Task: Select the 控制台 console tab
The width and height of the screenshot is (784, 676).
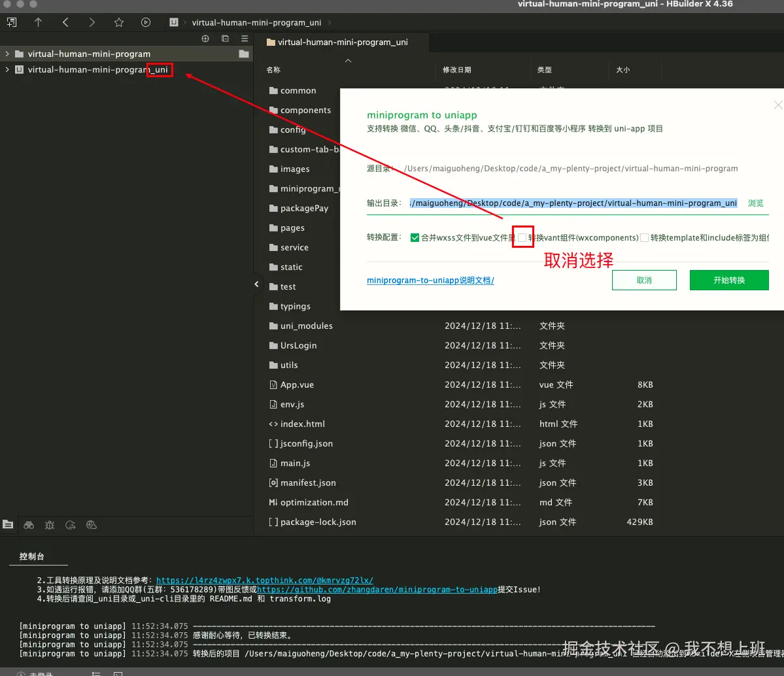Action: pyautogui.click(x=31, y=556)
